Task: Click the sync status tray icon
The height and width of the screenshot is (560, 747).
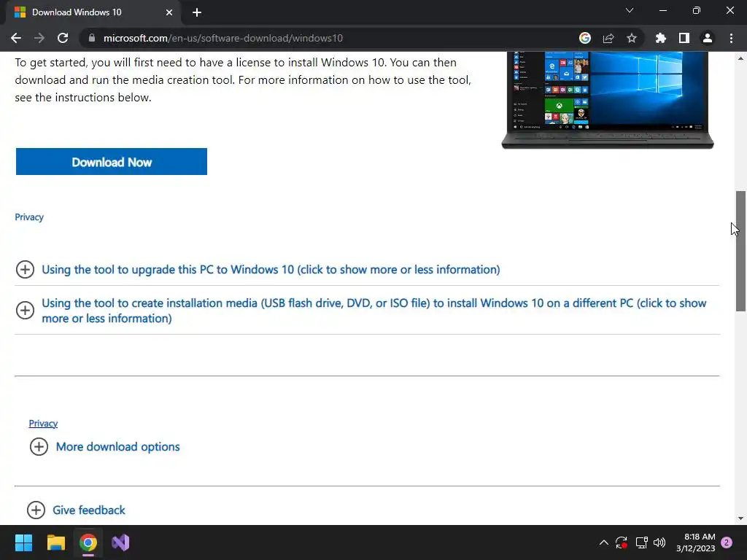Action: pos(622,542)
